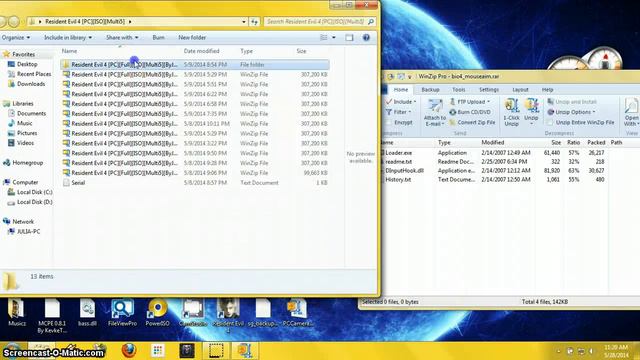Open the Organize dropdown in Explorer
Viewport: 640px width, 360px height.
[16, 38]
